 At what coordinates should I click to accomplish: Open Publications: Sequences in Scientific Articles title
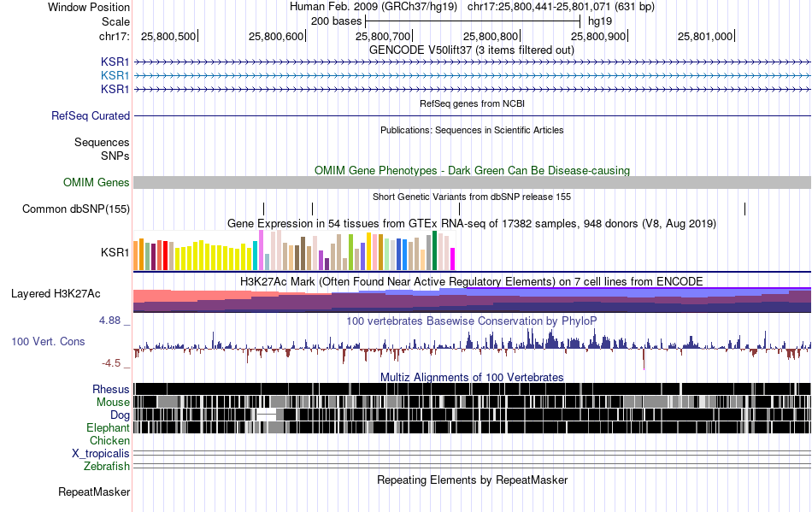click(x=472, y=131)
